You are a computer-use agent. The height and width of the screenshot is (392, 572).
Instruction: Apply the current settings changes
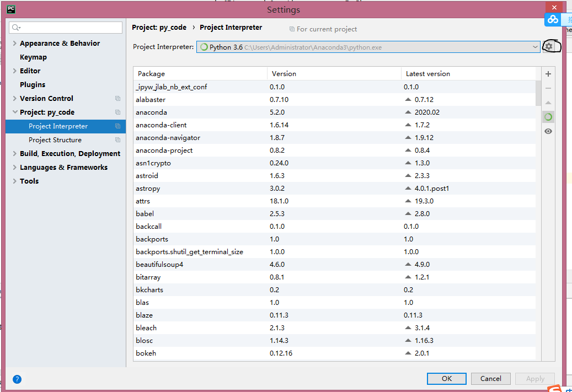click(x=534, y=379)
